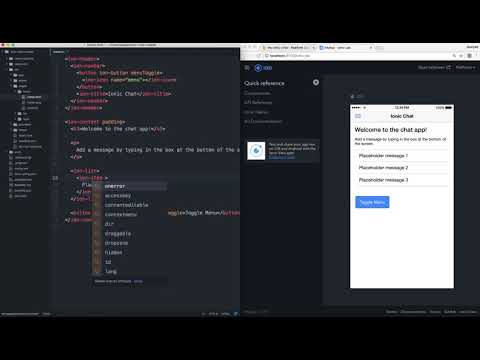Close the Quick reference panel
Screen dimensions: 480x360
click(316, 82)
